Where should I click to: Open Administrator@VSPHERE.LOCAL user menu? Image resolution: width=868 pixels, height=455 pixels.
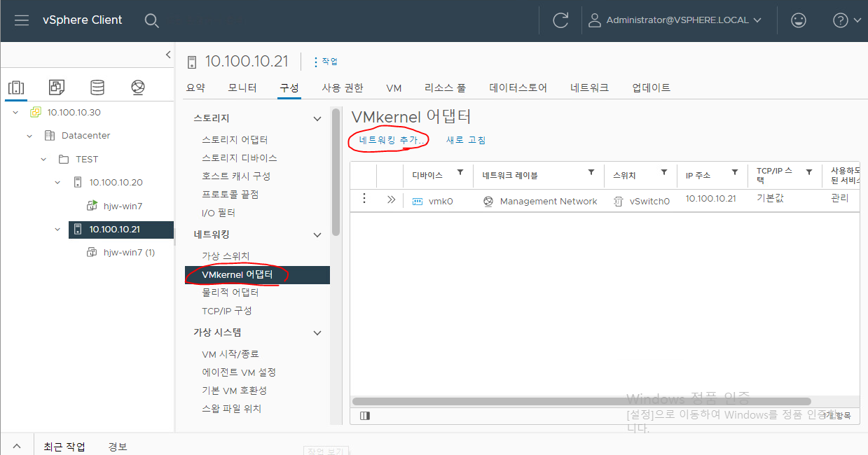click(675, 20)
